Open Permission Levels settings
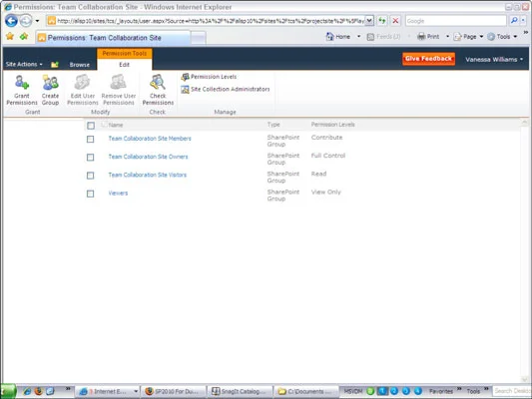 (x=209, y=77)
